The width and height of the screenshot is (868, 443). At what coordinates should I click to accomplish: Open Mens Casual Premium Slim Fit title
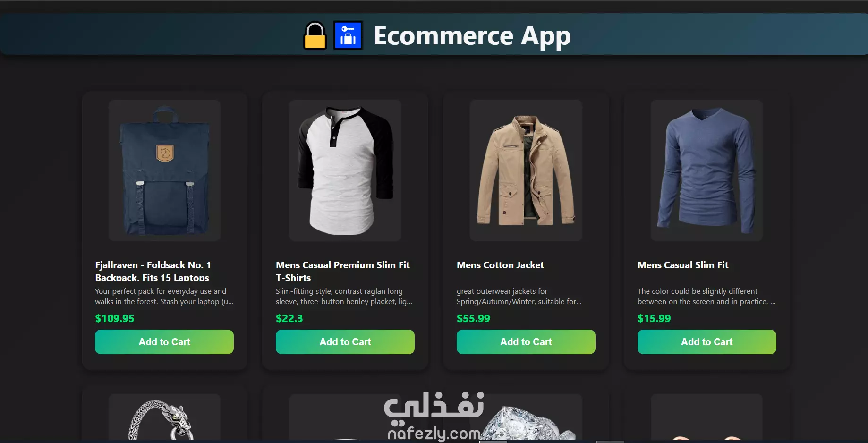[x=343, y=271]
